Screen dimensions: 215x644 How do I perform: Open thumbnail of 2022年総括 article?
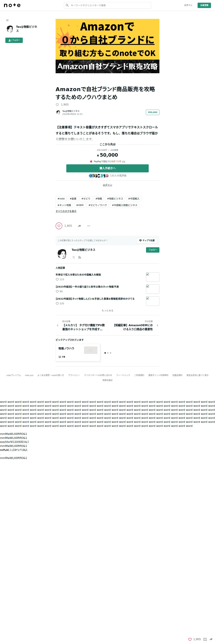click(x=153, y=301)
